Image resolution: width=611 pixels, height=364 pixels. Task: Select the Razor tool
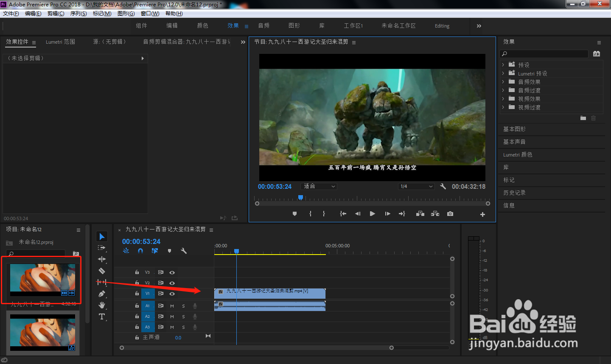[x=102, y=271]
